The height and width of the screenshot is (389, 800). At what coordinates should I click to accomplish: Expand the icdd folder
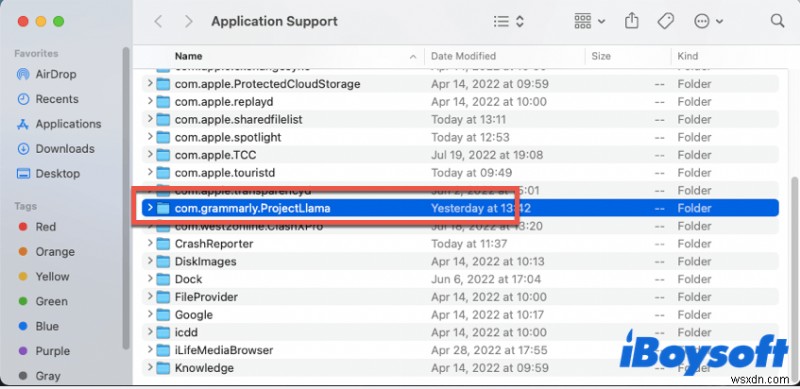[149, 332]
